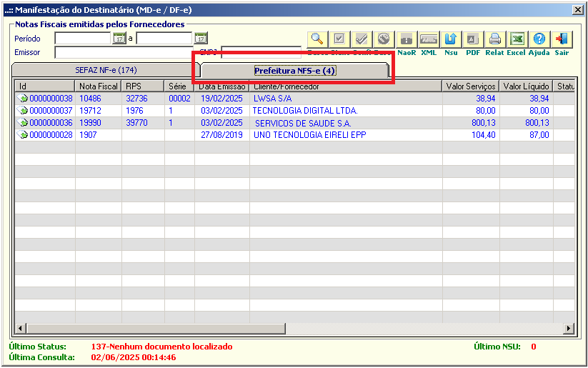Screen dimensions: 588x368
Task: Select the LWSA S/A row
Action: [295, 99]
